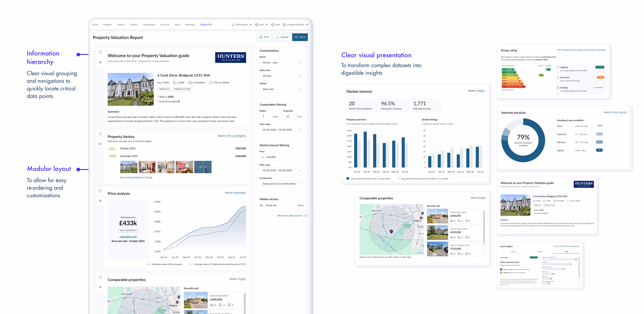The image size is (644, 314).
Task: Click the Hot water droplet icon in Energy rating
Action: coord(558,77)
